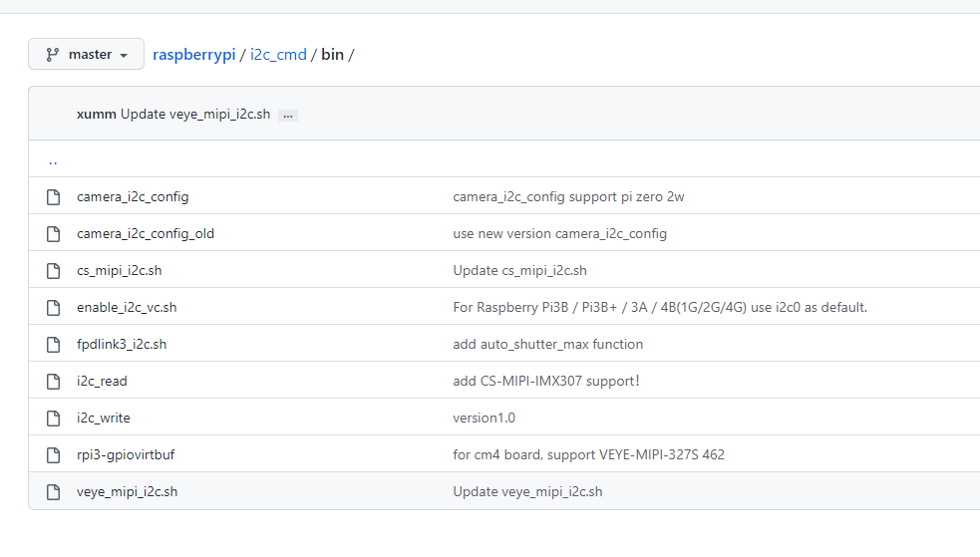Image resolution: width=980 pixels, height=557 pixels.
Task: Open the xumm author profile
Action: [96, 115]
